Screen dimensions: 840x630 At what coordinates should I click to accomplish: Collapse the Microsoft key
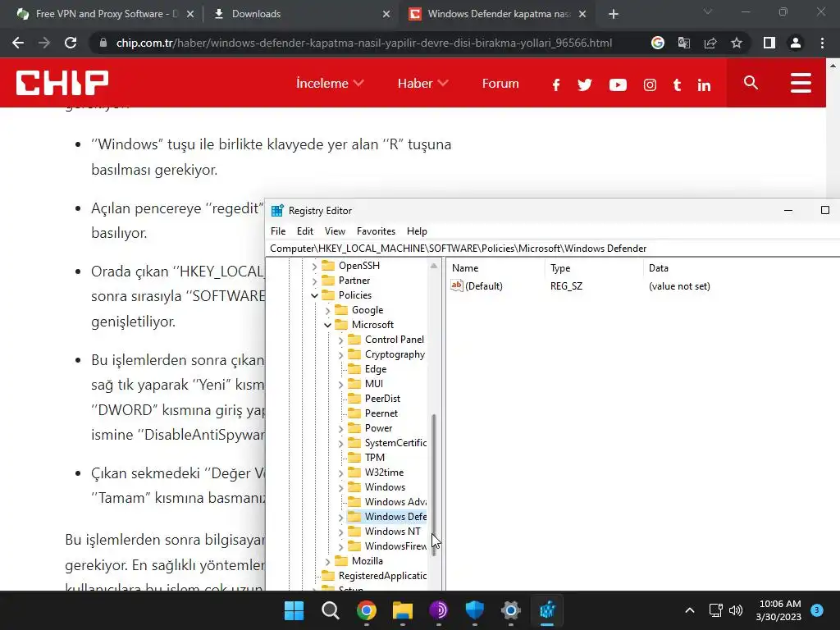(x=327, y=325)
